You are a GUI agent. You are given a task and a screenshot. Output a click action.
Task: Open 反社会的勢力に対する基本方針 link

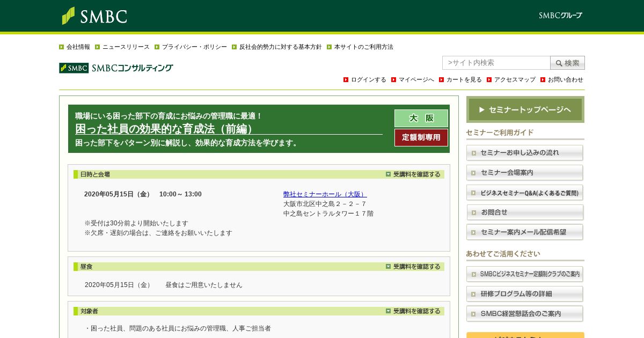pyautogui.click(x=280, y=47)
